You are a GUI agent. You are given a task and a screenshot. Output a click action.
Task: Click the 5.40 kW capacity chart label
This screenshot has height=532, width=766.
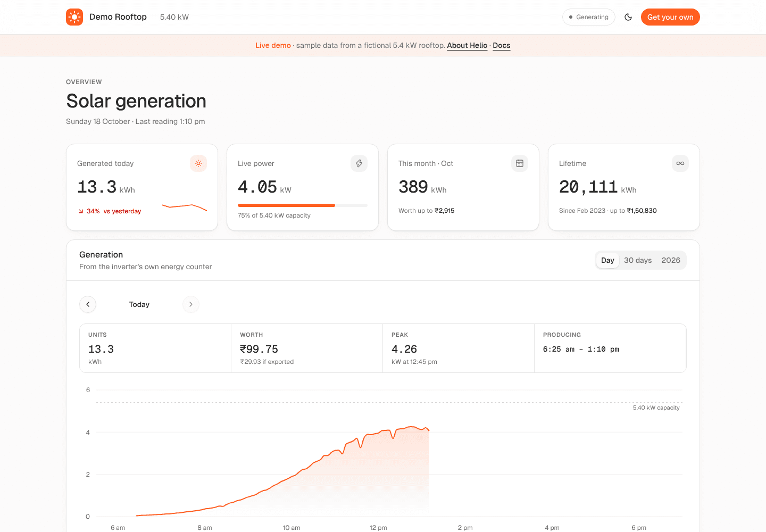pyautogui.click(x=656, y=408)
